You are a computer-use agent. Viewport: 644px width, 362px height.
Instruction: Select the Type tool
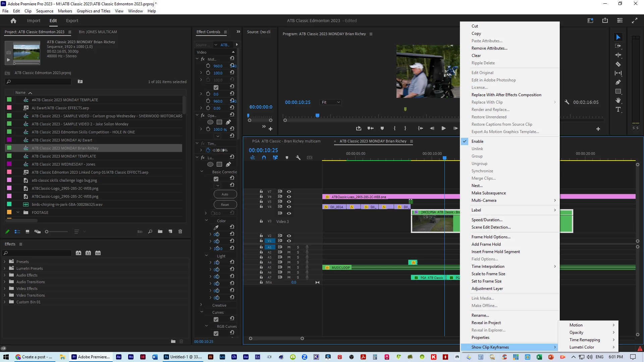click(x=618, y=110)
